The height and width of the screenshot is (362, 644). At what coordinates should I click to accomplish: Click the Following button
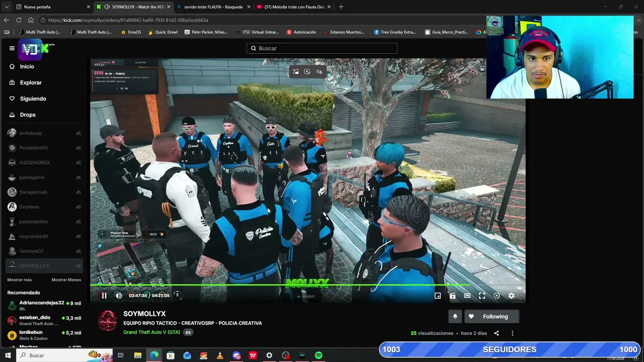tap(491, 316)
